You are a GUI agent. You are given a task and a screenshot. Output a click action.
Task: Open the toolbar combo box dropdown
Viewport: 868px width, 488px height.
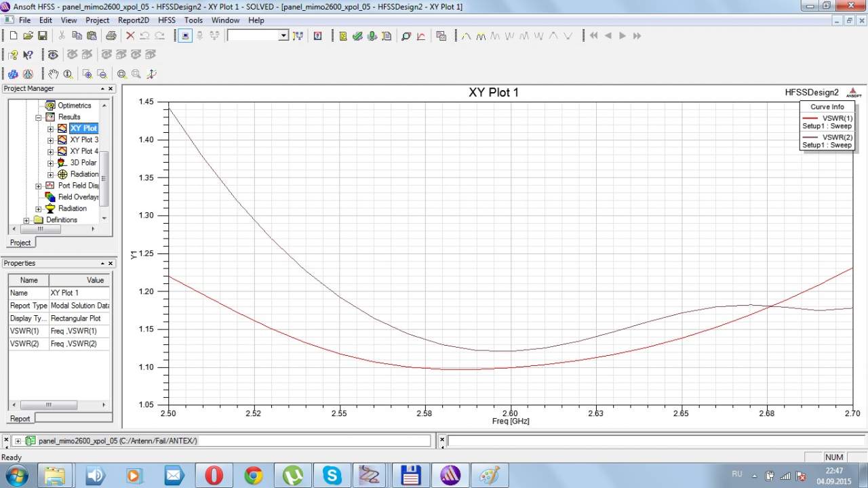[x=283, y=36]
